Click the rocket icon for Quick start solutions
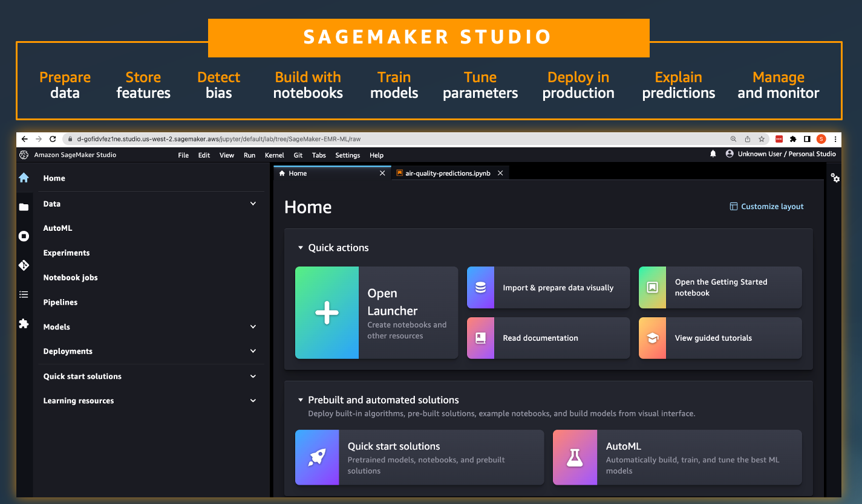Image resolution: width=862 pixels, height=504 pixels. click(x=317, y=457)
